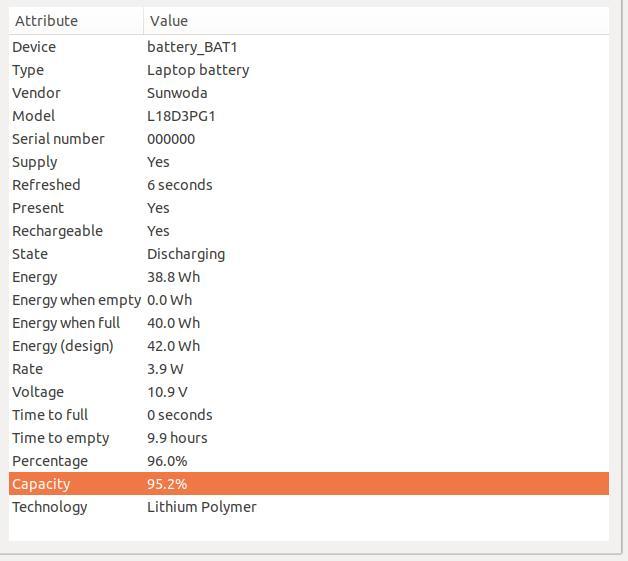Click the Sunwoda vendor value
The image size is (628, 561).
[177, 93]
